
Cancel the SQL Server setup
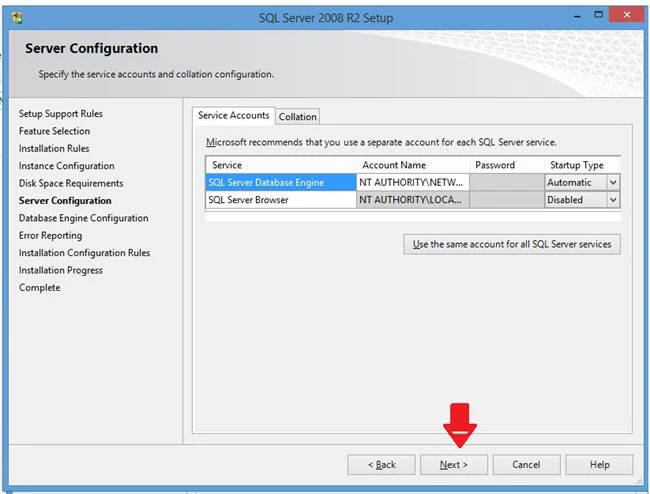pyautogui.click(x=526, y=465)
